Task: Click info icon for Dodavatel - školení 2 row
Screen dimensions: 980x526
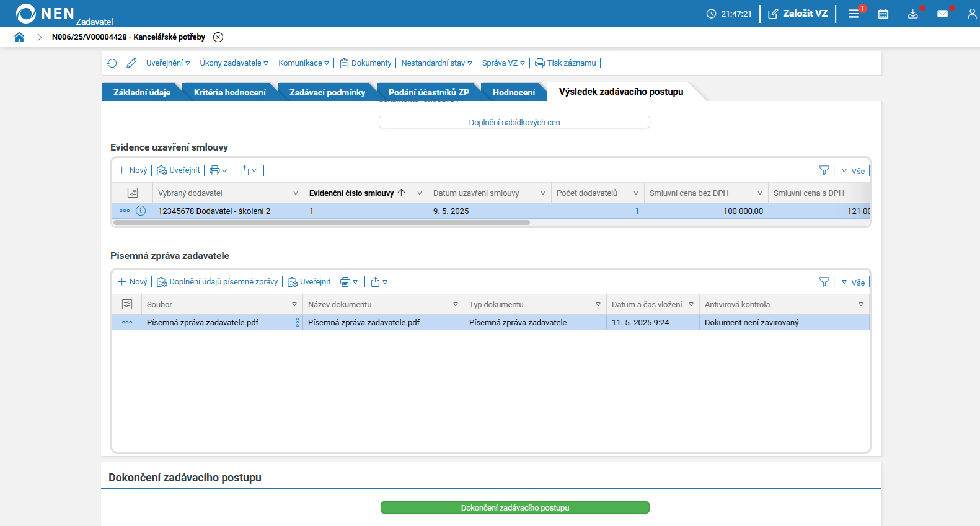Action: coord(141,211)
